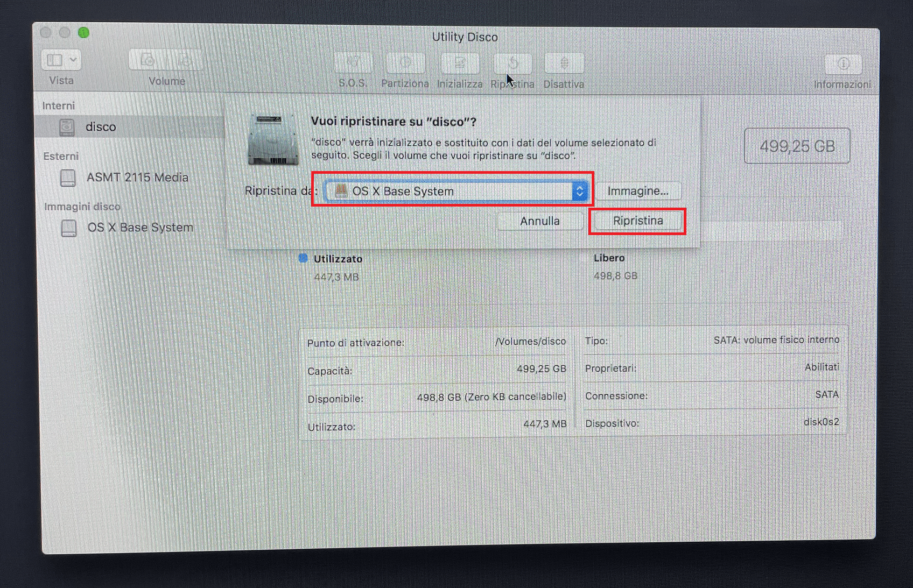
Task: Click "498,8 GB (Zero KB cancellabile)" value
Action: 491,397
